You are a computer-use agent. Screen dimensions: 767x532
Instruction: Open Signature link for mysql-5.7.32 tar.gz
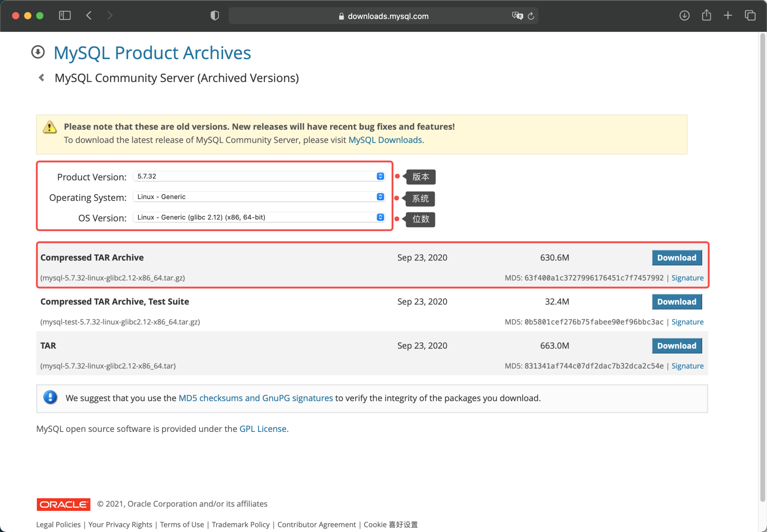pos(687,278)
